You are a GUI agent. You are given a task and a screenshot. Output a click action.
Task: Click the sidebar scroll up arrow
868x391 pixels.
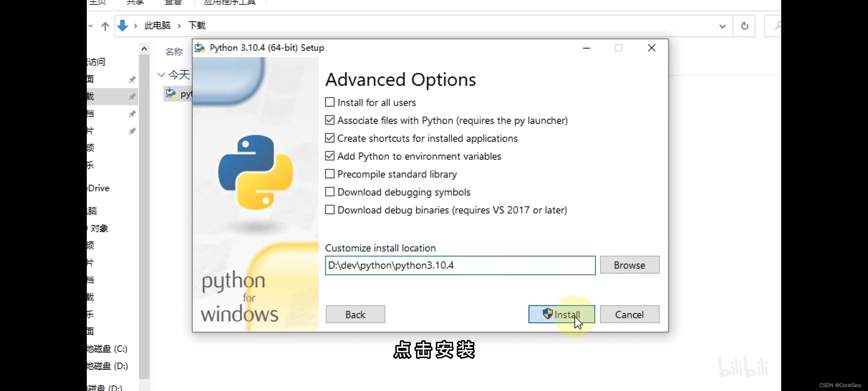[144, 49]
